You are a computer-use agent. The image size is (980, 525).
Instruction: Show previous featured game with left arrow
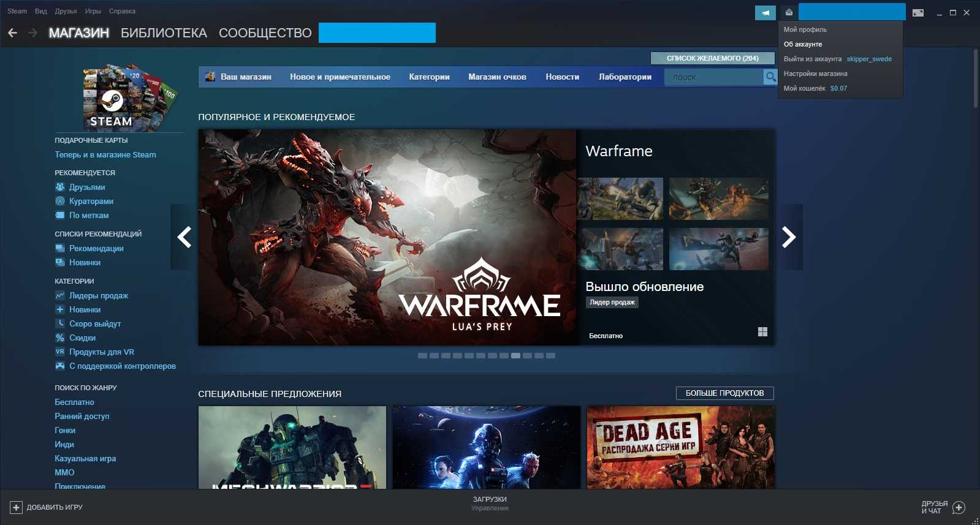pyautogui.click(x=184, y=237)
